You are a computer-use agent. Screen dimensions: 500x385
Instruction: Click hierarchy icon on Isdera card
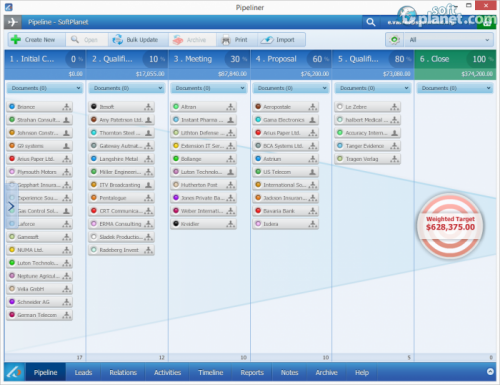click(x=313, y=224)
